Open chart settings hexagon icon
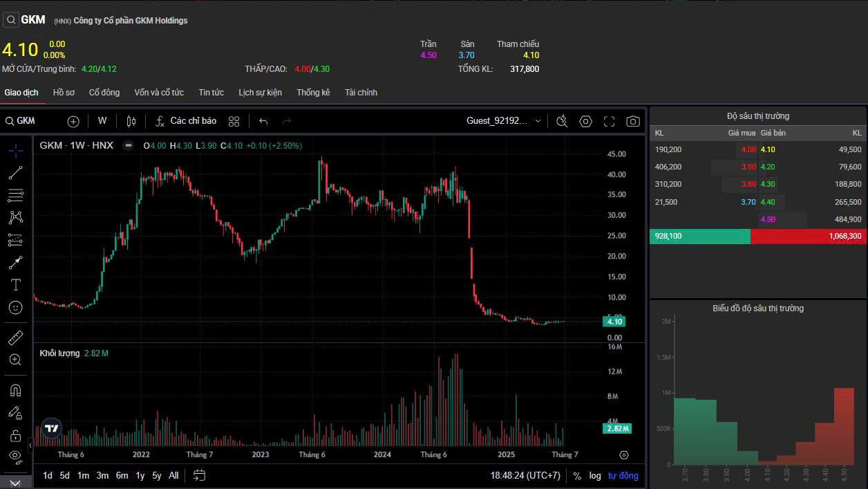The image size is (868, 489). (x=585, y=121)
